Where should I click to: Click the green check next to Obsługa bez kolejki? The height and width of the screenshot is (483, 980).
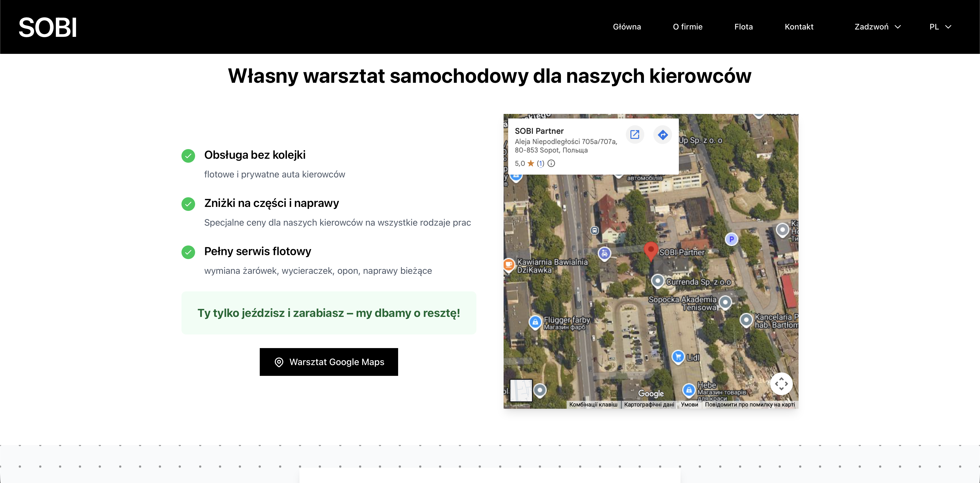(x=188, y=156)
